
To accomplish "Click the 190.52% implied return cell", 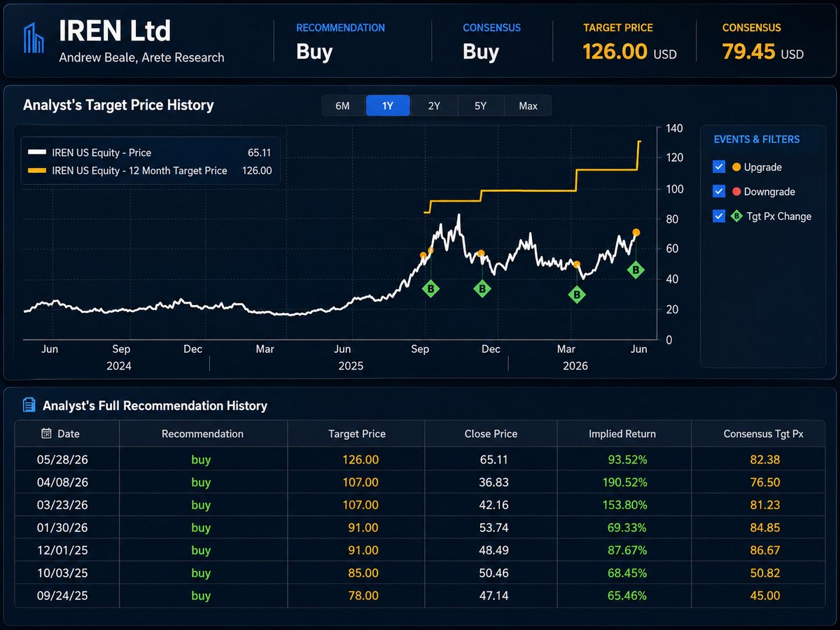I will pyautogui.click(x=624, y=482).
